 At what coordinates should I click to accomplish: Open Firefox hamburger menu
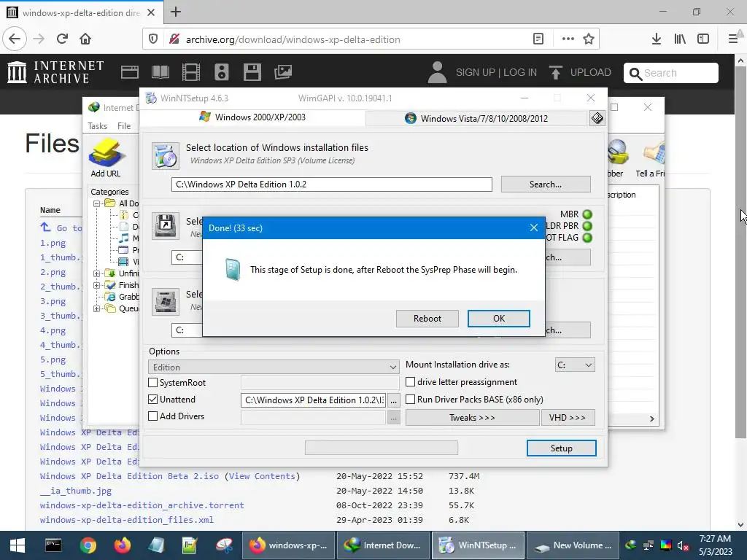tap(733, 39)
